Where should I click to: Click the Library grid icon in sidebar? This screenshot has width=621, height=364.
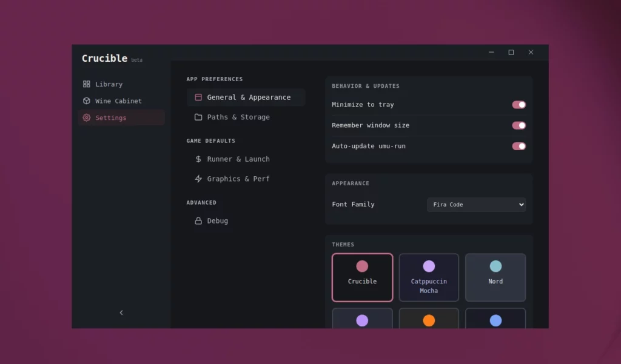tap(87, 84)
